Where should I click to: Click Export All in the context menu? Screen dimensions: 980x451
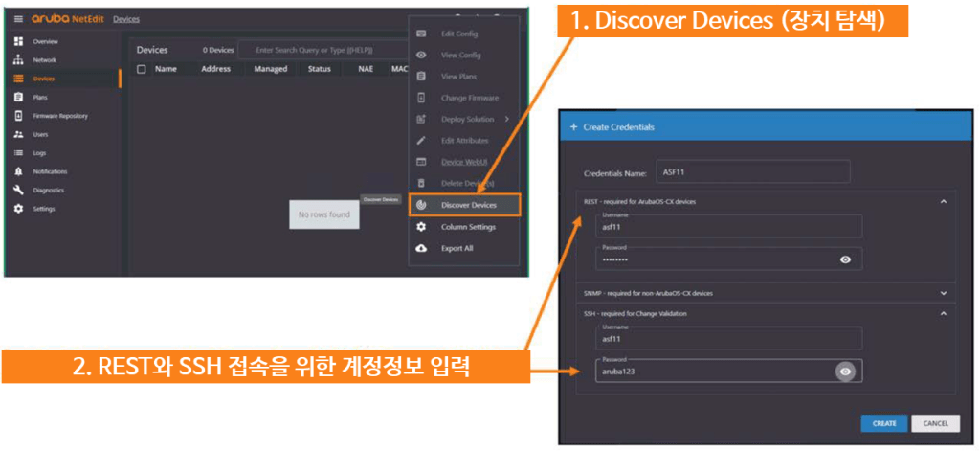click(x=457, y=248)
